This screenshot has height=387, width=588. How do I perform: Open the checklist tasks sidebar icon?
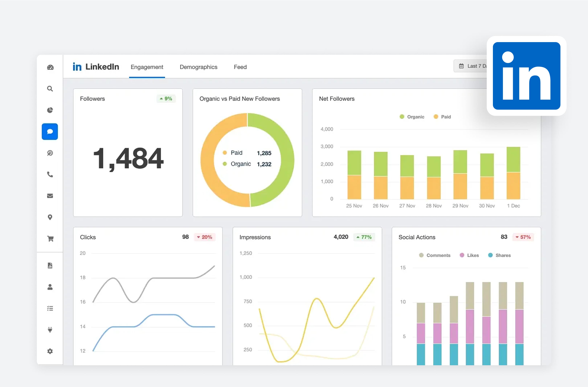click(x=50, y=308)
